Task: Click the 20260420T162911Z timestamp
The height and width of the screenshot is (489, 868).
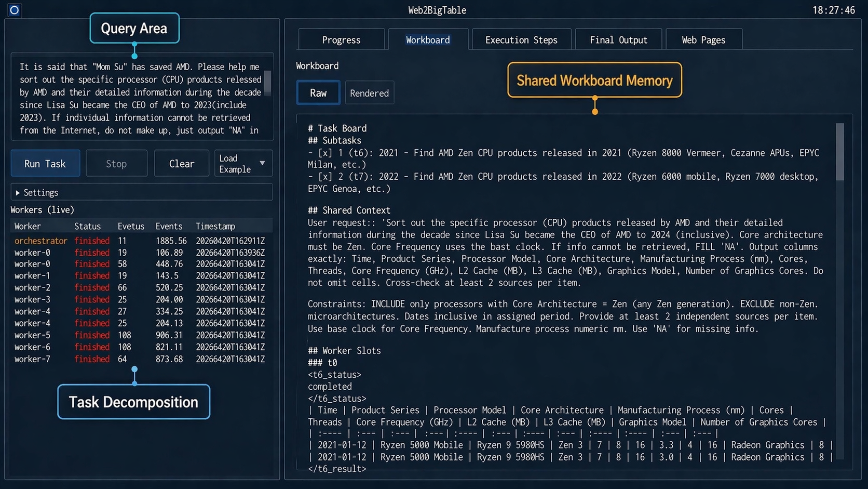Action: [230, 241]
